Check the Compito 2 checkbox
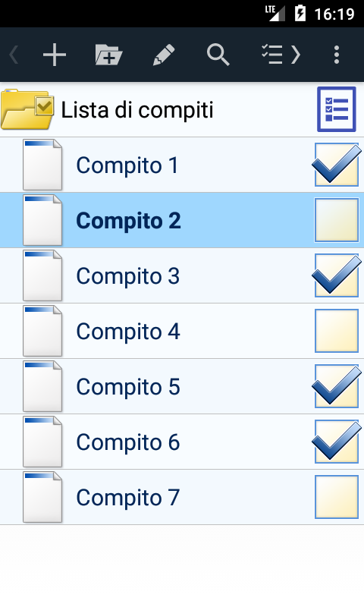 337,220
